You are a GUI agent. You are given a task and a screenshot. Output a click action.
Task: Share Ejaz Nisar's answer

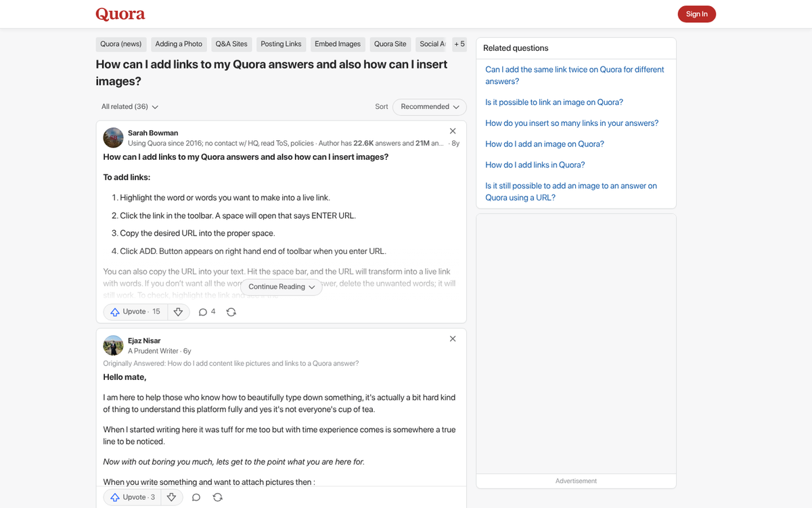click(x=217, y=496)
